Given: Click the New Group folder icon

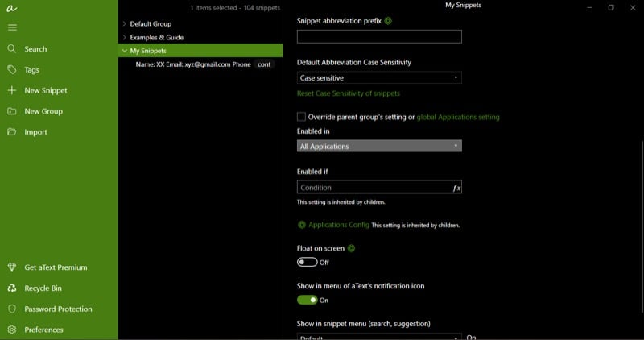Looking at the screenshot, I should click(12, 111).
